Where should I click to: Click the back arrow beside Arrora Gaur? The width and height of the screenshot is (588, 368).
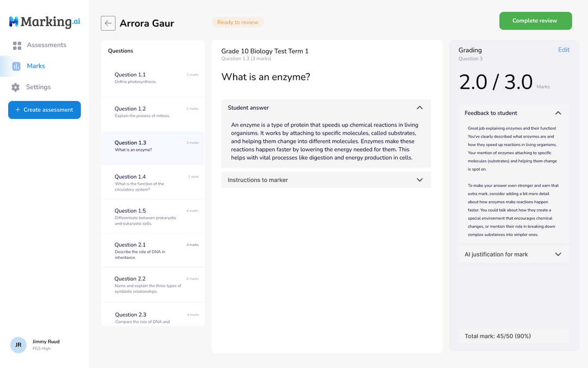[x=108, y=23]
